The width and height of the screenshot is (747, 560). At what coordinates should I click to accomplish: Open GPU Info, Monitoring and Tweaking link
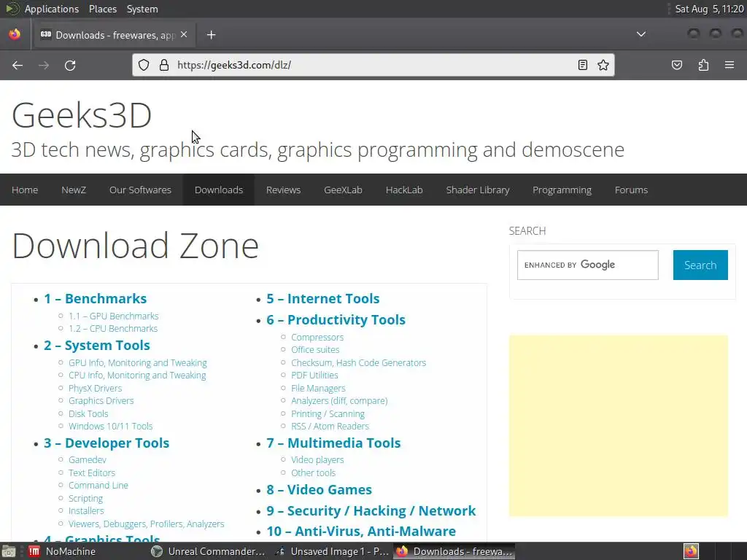138,363
